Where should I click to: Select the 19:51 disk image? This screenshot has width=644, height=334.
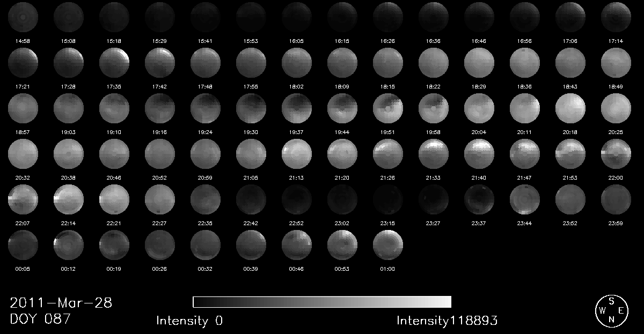(387, 108)
